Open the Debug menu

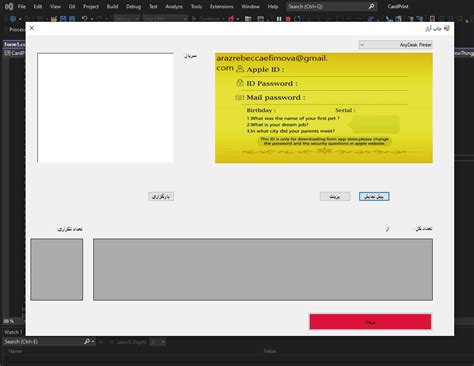coord(133,6)
